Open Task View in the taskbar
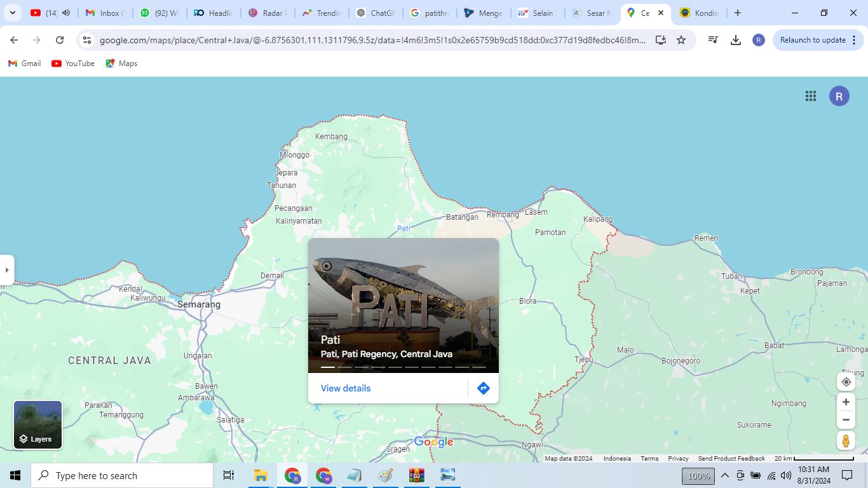The width and height of the screenshot is (868, 488). tap(229, 475)
